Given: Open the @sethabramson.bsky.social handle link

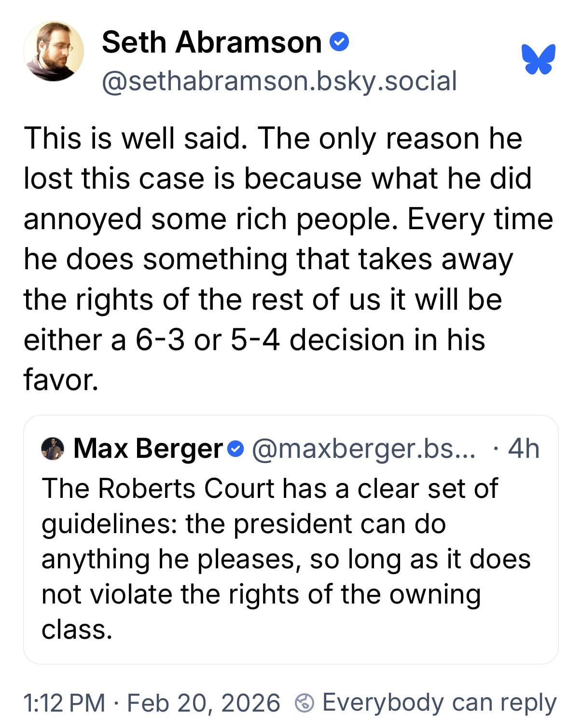Looking at the screenshot, I should point(279,81).
